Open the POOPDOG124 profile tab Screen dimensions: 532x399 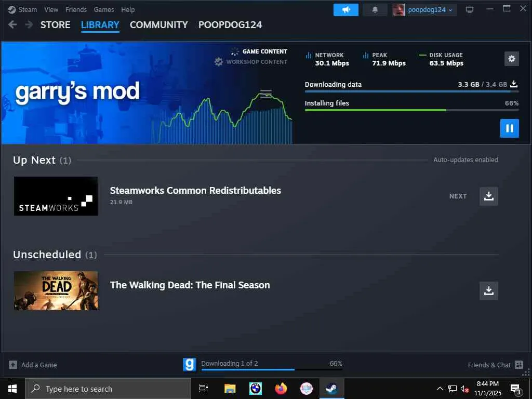[230, 25]
